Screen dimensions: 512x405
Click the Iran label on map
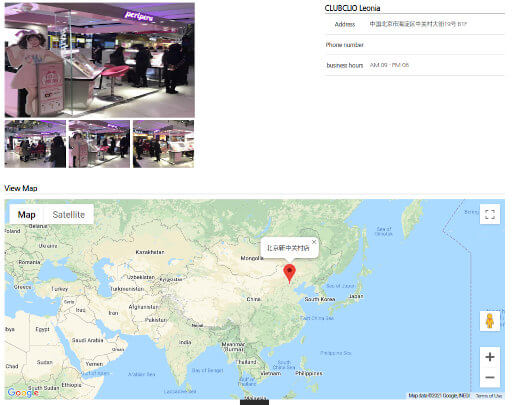click(113, 313)
